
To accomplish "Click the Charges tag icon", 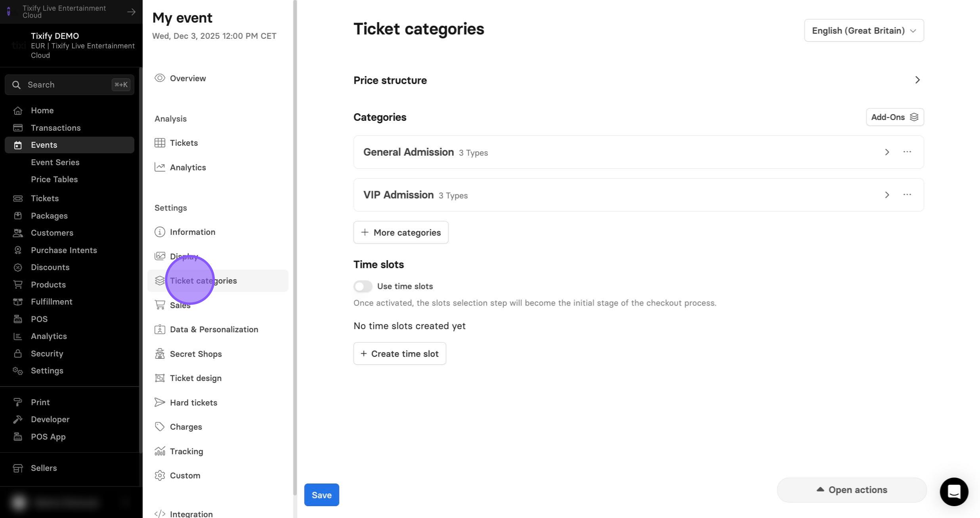I will pyautogui.click(x=160, y=427).
